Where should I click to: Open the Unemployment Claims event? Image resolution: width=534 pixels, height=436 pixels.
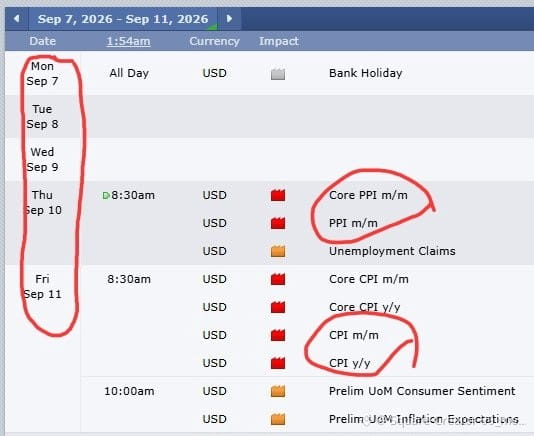[392, 251]
